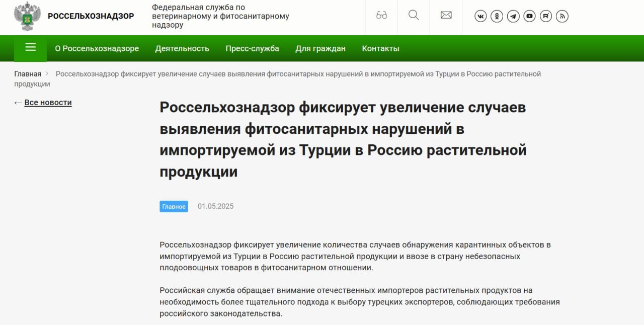
Task: Click the 'Главная' breadcrumb link
Action: coord(28,74)
